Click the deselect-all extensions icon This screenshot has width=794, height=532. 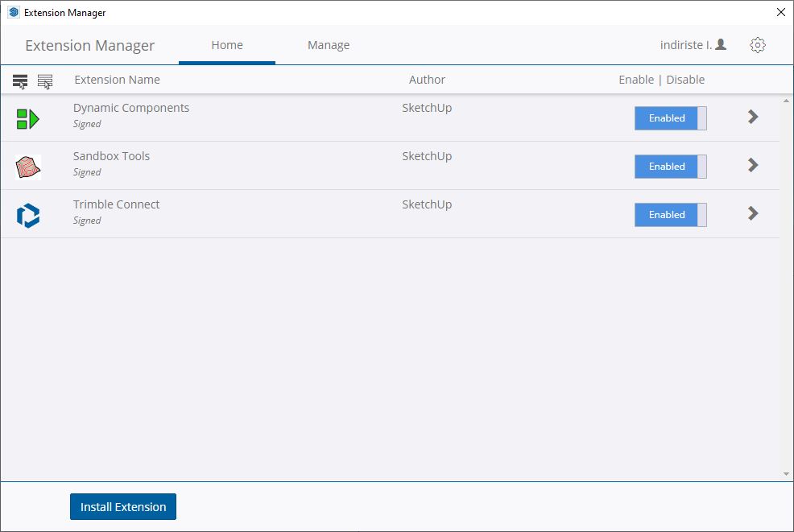pos(45,81)
